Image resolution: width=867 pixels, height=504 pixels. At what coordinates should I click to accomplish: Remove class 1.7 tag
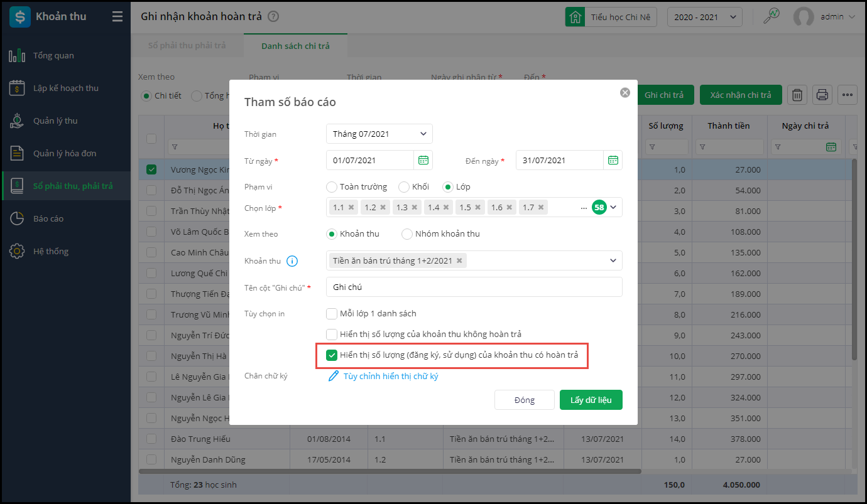(541, 207)
